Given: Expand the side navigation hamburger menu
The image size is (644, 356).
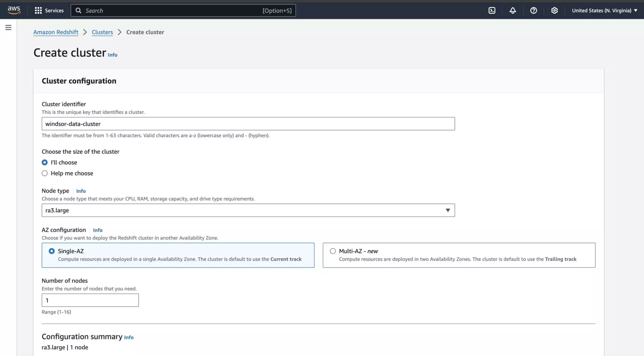Looking at the screenshot, I should coord(8,28).
